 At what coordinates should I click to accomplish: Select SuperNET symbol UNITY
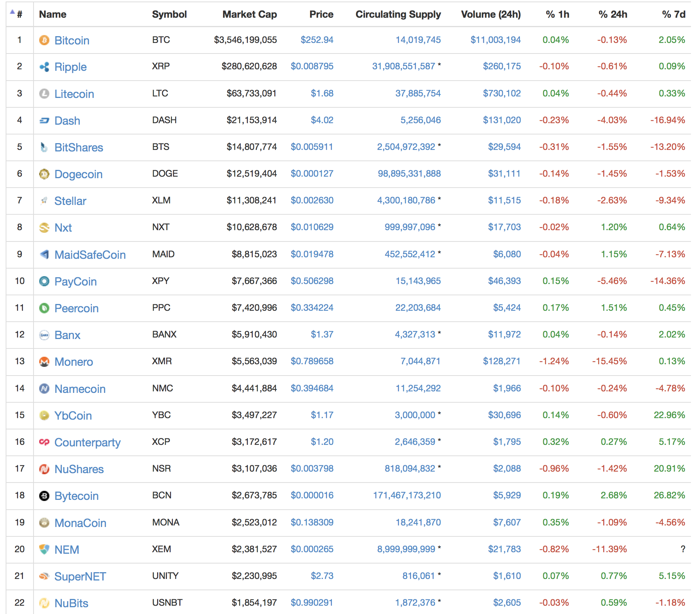click(165, 576)
